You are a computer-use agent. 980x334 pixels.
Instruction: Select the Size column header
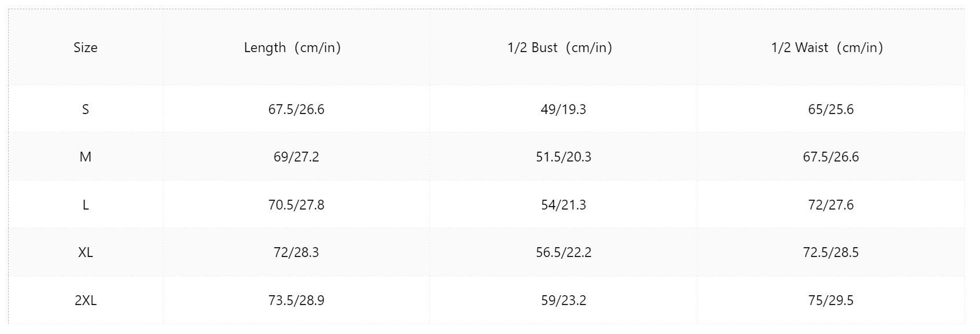coord(85,47)
